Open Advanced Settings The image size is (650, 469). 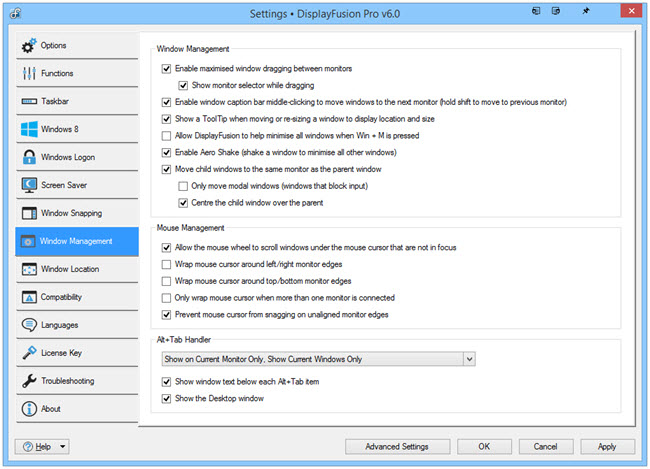coord(397,447)
